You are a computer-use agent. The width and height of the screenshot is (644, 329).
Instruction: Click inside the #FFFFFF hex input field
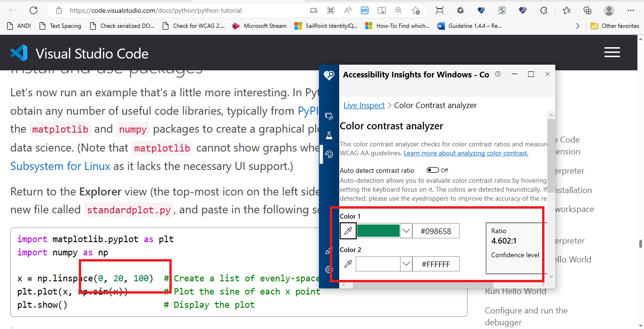pos(436,264)
